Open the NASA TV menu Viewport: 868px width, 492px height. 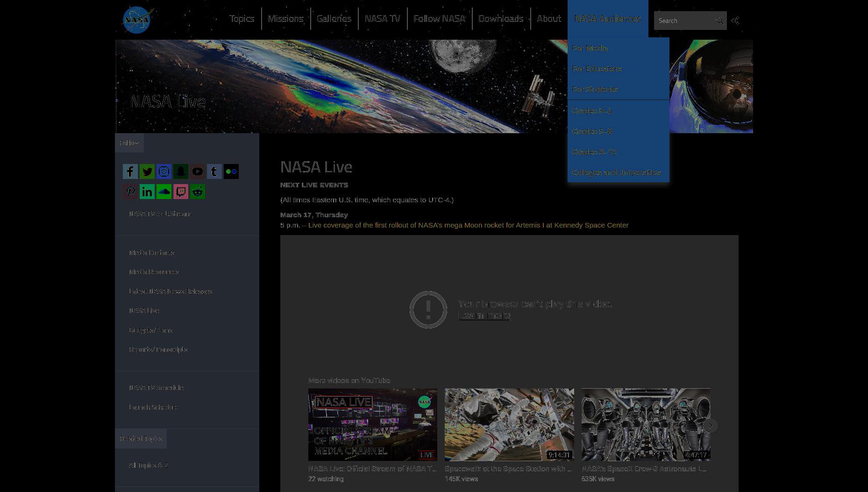pyautogui.click(x=382, y=19)
